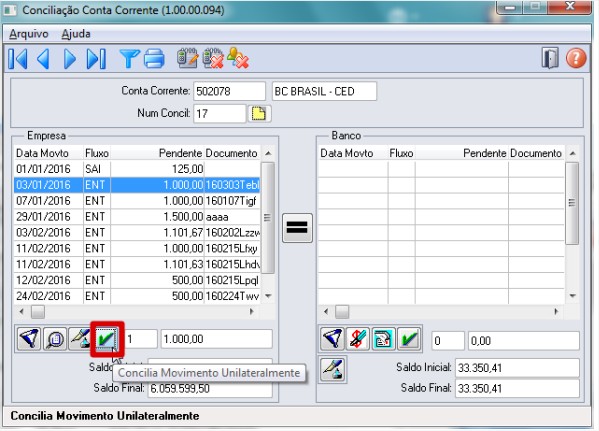Image resolution: width=599 pixels, height=431 pixels.
Task: Click Banco selected count field 0
Action: (448, 341)
